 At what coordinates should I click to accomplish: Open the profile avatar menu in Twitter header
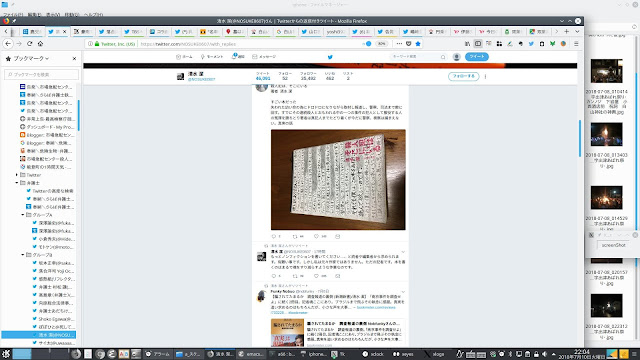pos(457,57)
